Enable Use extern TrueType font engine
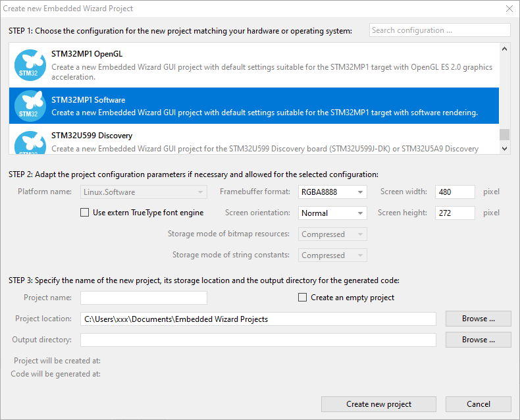Image resolution: width=520 pixels, height=420 pixels. pyautogui.click(x=84, y=213)
